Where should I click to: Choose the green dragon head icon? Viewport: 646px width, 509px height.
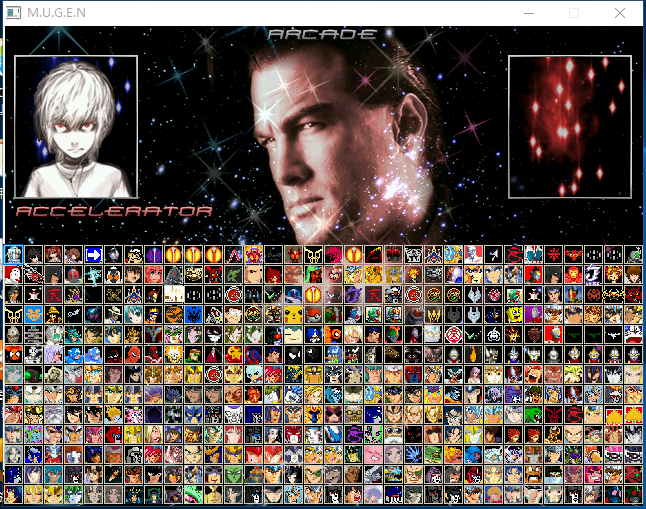point(533,414)
